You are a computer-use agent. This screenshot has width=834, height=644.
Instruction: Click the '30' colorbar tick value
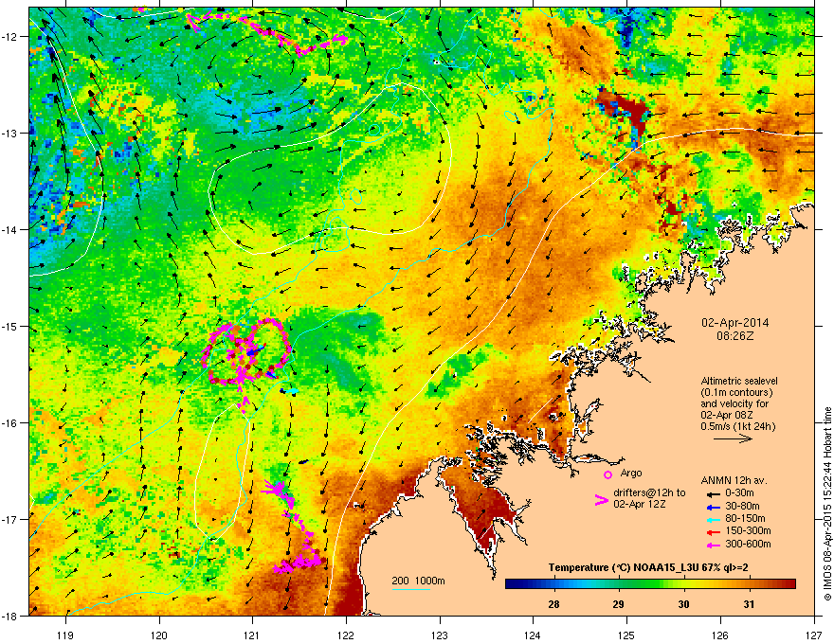(x=683, y=604)
